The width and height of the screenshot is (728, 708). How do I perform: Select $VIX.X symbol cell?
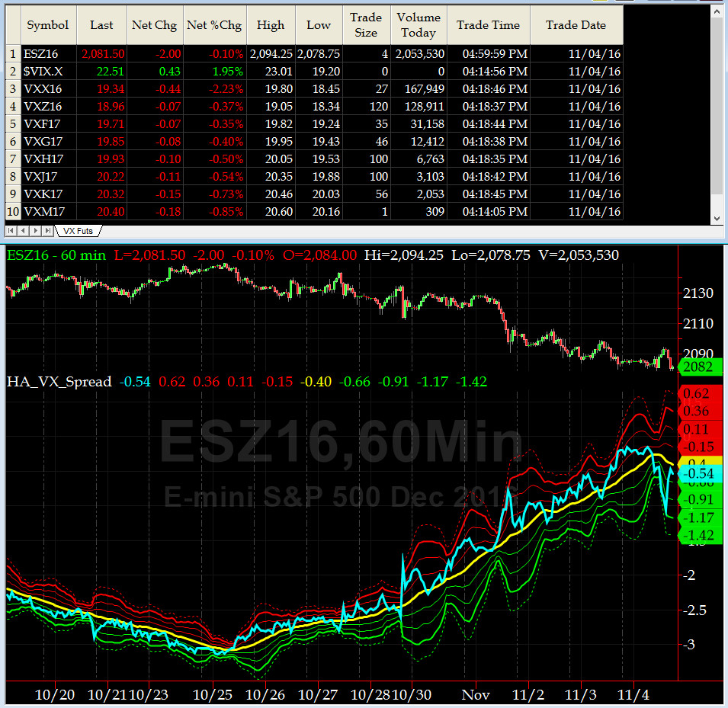(49, 72)
